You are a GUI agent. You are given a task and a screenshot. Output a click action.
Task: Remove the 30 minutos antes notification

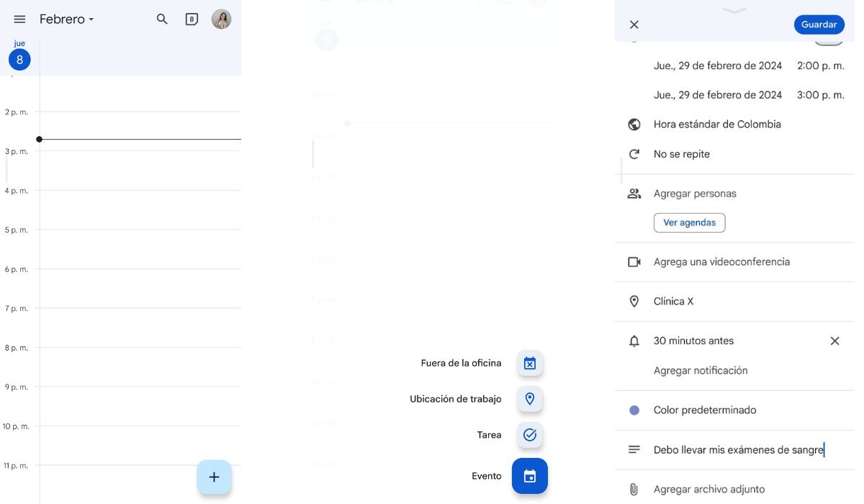[834, 341]
